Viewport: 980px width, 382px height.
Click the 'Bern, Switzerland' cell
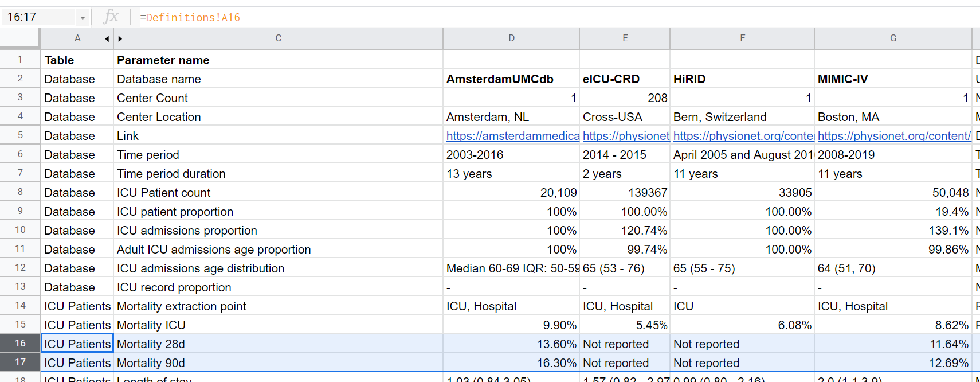(x=742, y=116)
